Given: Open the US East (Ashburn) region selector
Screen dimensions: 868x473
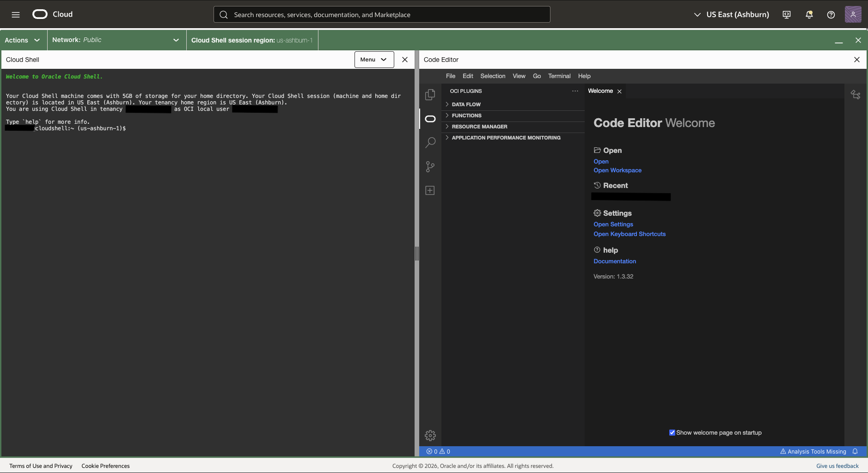Looking at the screenshot, I should [x=732, y=15].
